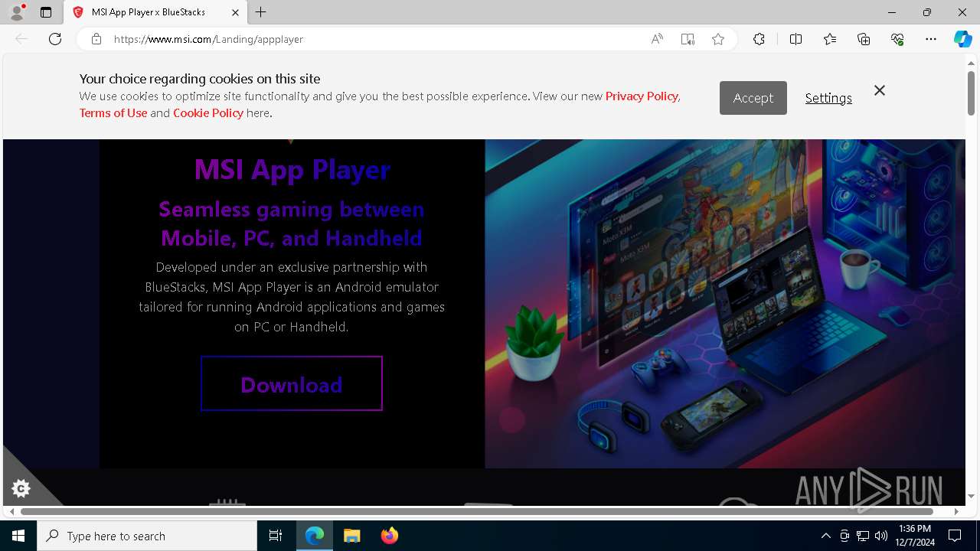Screen dimensions: 980x551
Task: Click the scroll down arrow
Action: tap(971, 496)
